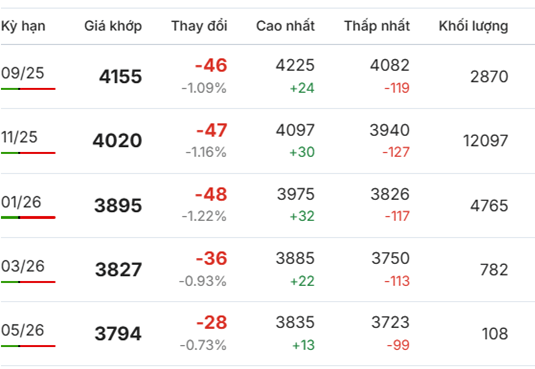The width and height of the screenshot is (535, 369).
Task: Sort by Cao nhất column header
Action: tap(285, 26)
